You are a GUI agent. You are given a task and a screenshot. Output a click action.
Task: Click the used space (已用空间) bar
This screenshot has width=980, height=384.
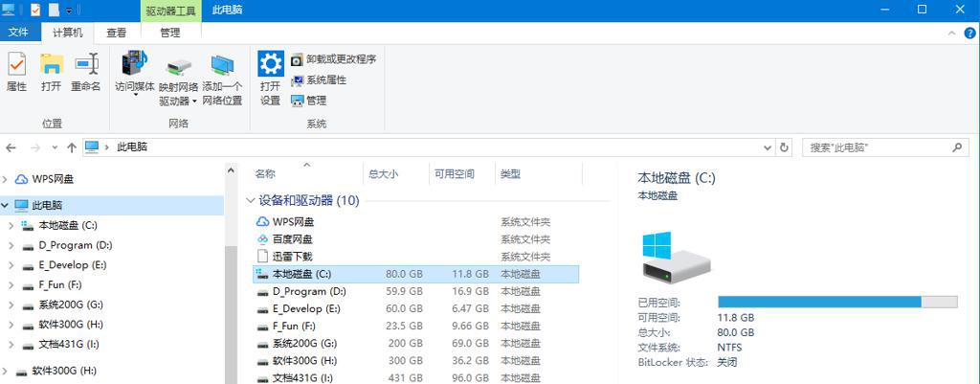coord(837,302)
